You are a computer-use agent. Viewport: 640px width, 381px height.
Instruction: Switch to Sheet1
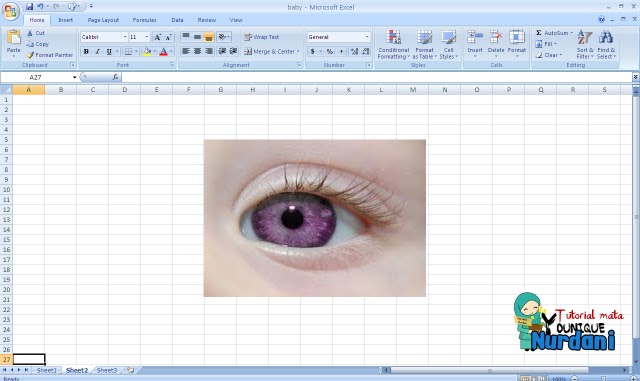47,370
